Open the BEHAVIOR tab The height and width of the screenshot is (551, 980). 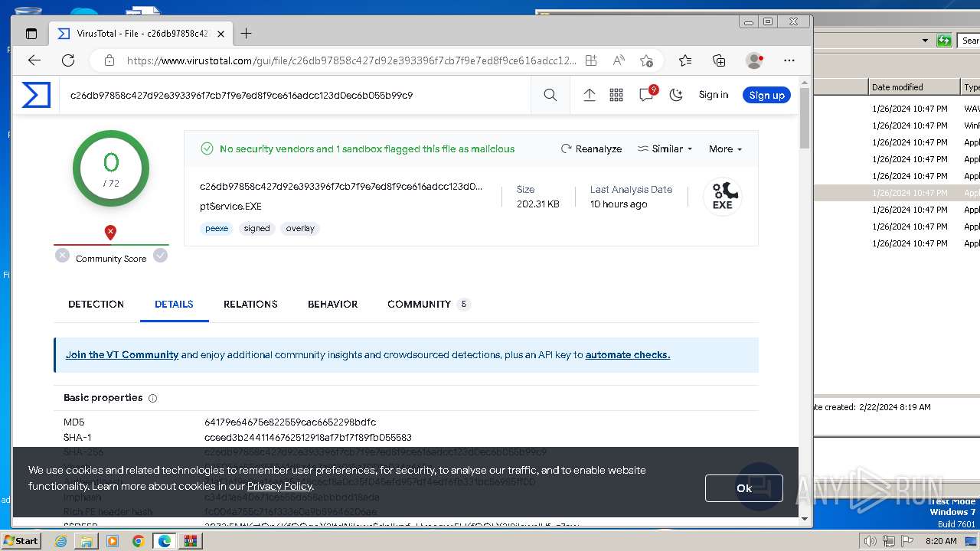[x=332, y=304]
